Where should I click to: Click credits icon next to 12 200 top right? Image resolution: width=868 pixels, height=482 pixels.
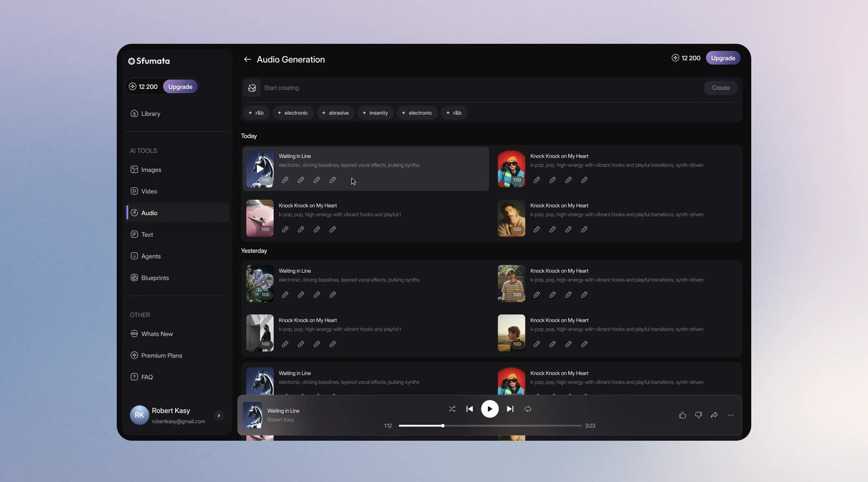[675, 58]
